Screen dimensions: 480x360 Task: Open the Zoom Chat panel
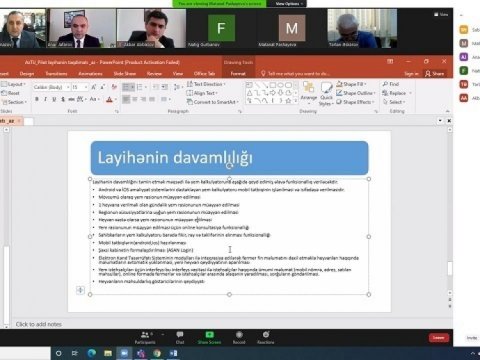pyautogui.click(x=180, y=337)
